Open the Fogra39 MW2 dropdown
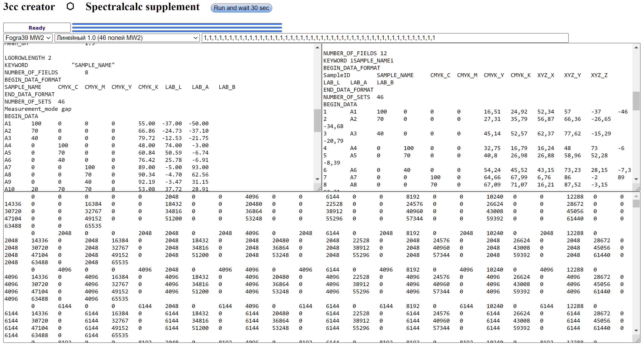644x347 pixels. [x=28, y=38]
